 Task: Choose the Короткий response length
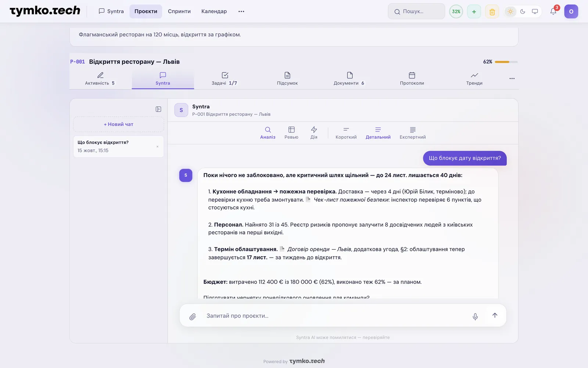coord(346,133)
